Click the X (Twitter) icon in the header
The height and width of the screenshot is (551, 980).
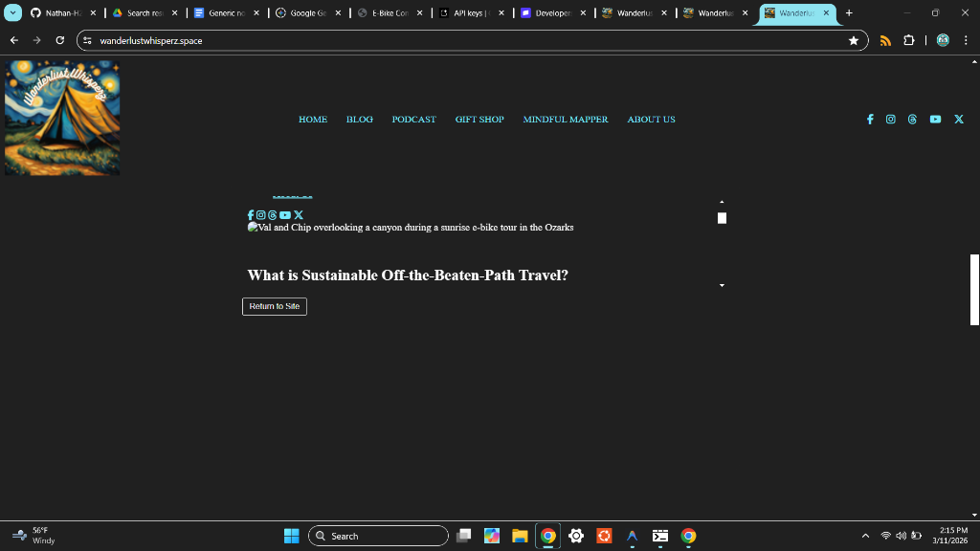coord(959,120)
